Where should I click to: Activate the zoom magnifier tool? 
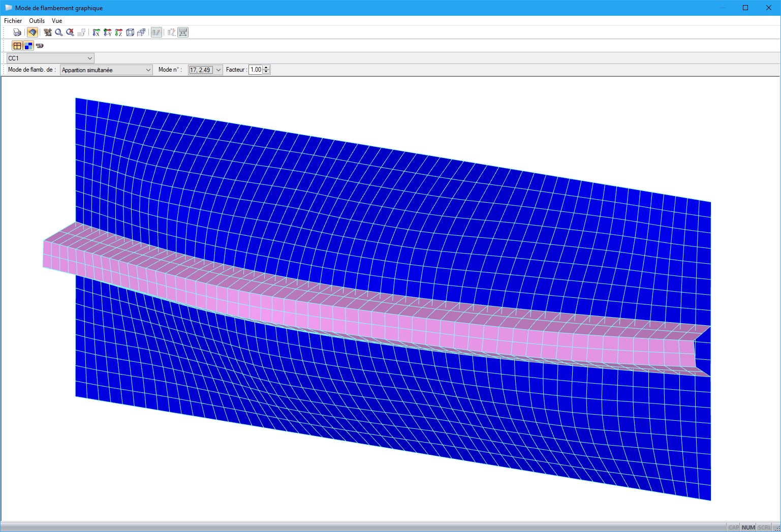(59, 33)
